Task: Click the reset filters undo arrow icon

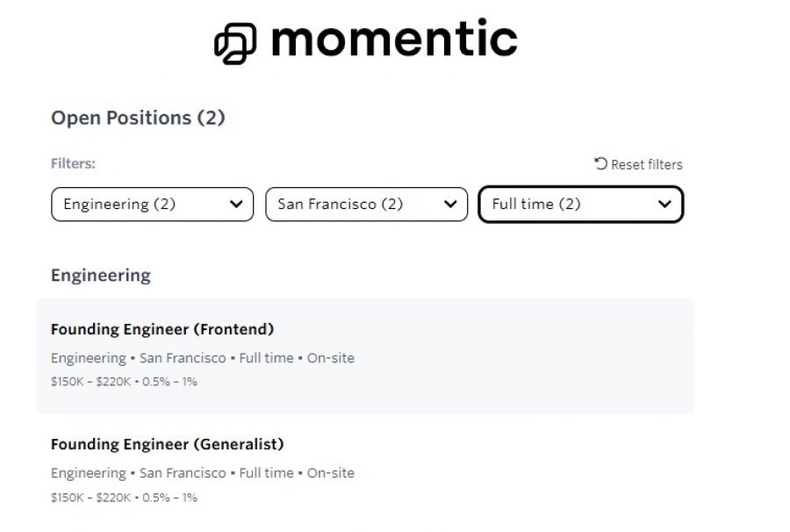Action: click(600, 163)
